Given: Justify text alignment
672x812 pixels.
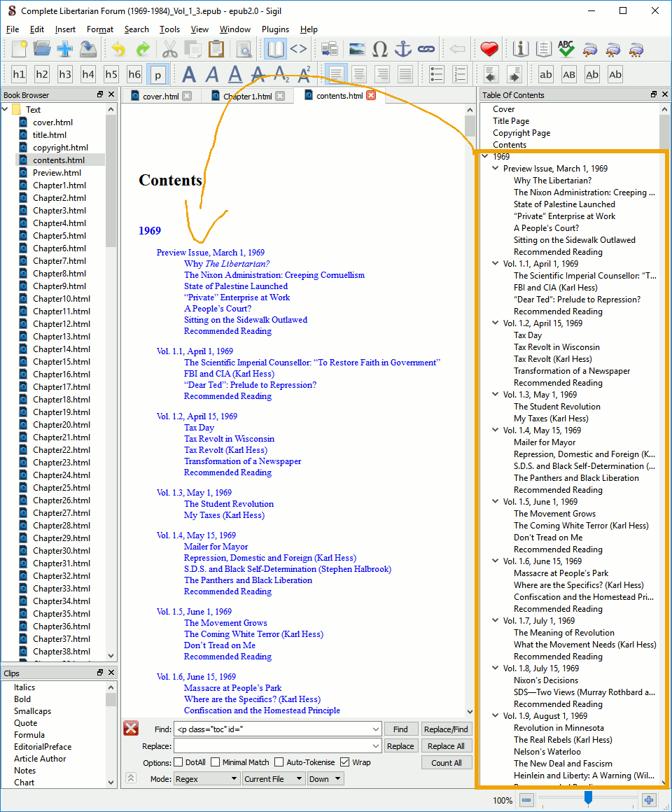Looking at the screenshot, I should tap(405, 75).
